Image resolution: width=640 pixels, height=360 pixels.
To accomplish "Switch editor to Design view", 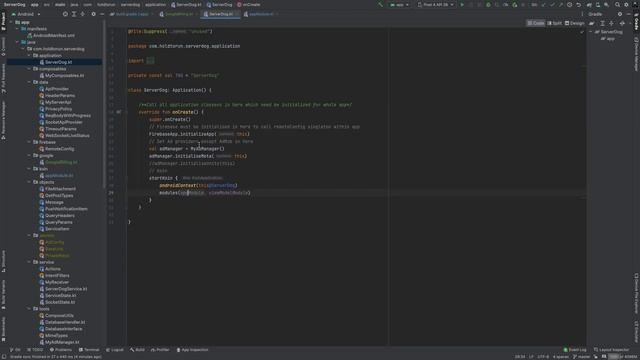I will coord(574,23).
